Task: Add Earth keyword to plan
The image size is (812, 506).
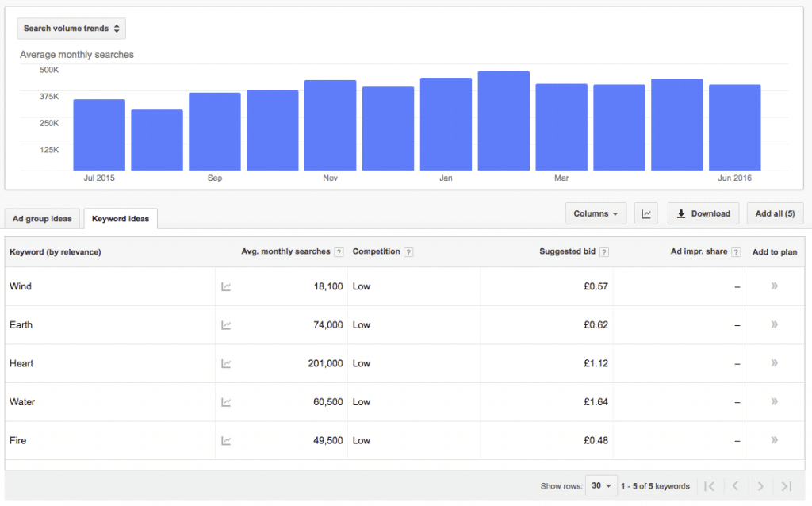Action: click(x=774, y=324)
